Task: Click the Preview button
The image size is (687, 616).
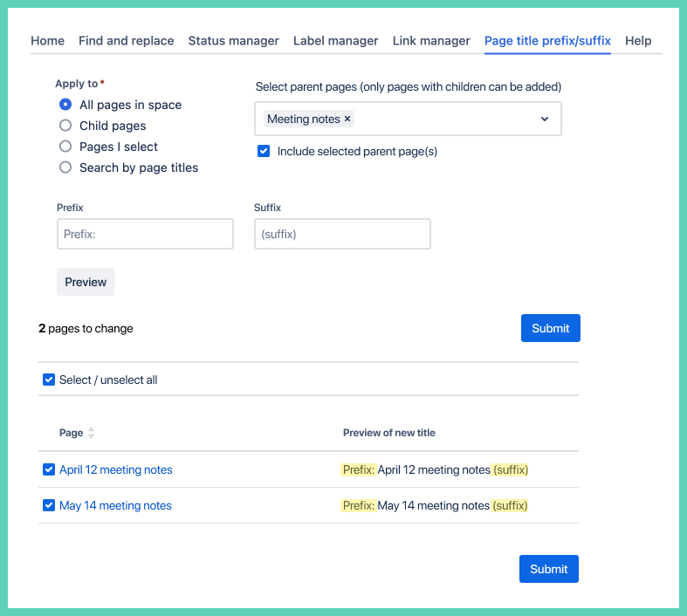Action: [86, 282]
